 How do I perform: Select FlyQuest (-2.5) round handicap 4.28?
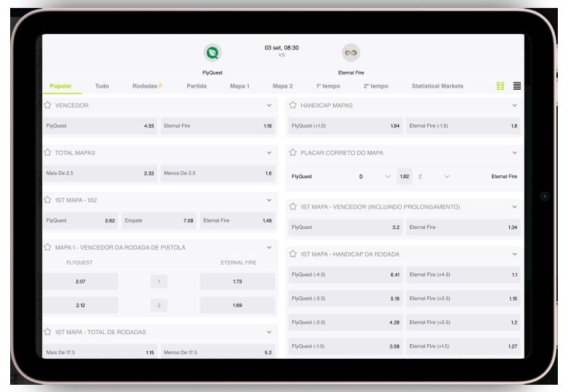tap(345, 322)
